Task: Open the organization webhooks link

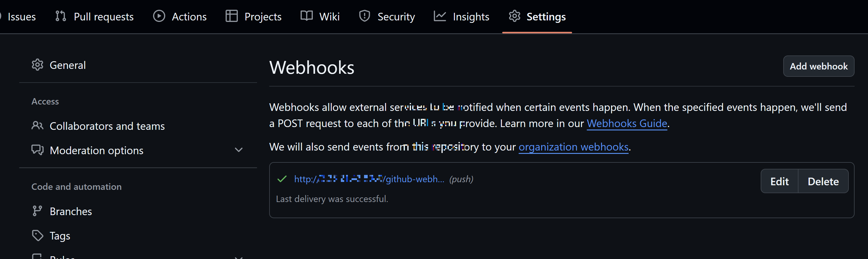Action: (x=573, y=147)
